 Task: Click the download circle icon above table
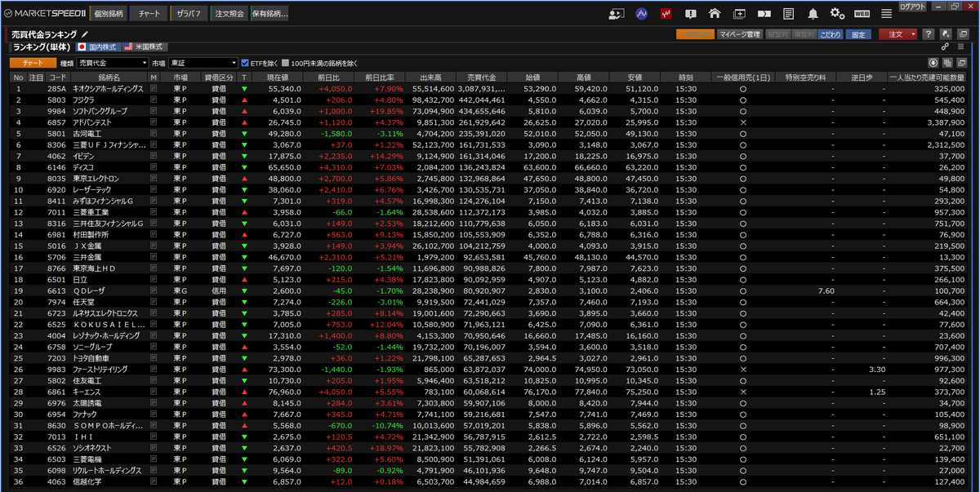[x=934, y=63]
